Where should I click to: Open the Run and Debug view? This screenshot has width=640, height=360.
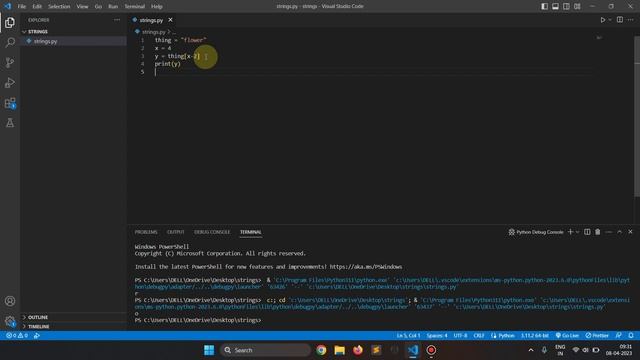pos(10,82)
